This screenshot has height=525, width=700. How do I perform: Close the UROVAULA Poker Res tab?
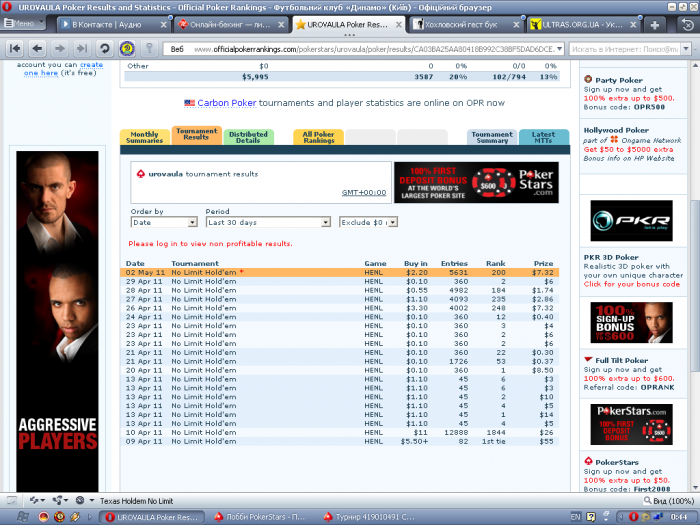pos(398,25)
